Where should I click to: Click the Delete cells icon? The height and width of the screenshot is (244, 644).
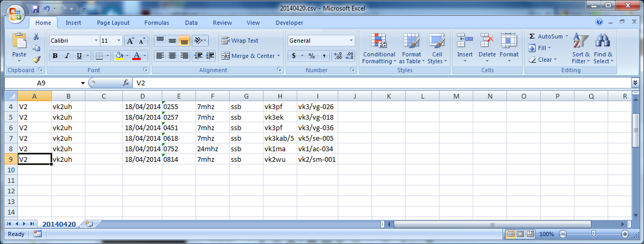[487, 42]
